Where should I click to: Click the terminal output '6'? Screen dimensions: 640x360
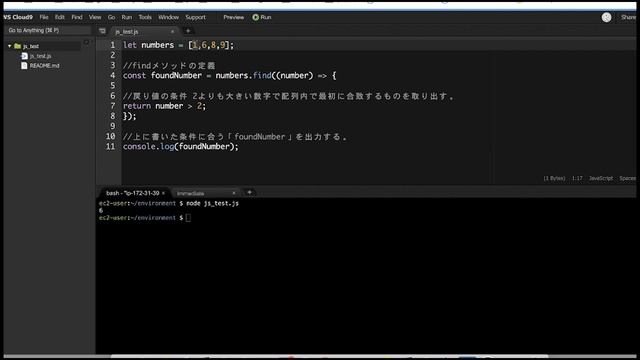point(101,211)
